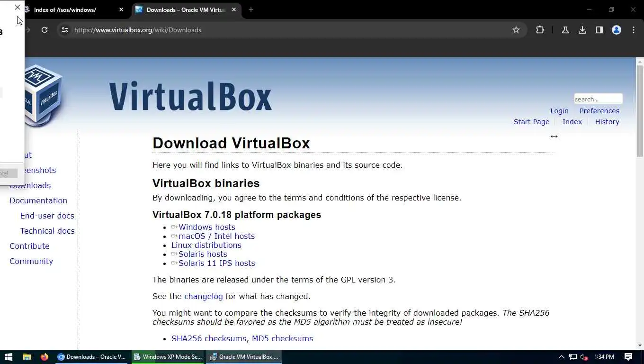Close the partially visible dialog window
Viewport: 644px width, 364px height.
tap(18, 7)
